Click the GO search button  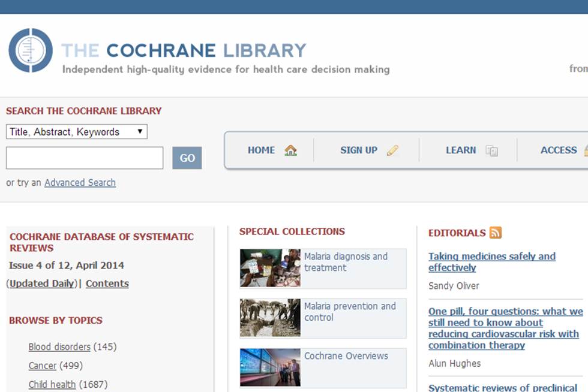point(187,158)
